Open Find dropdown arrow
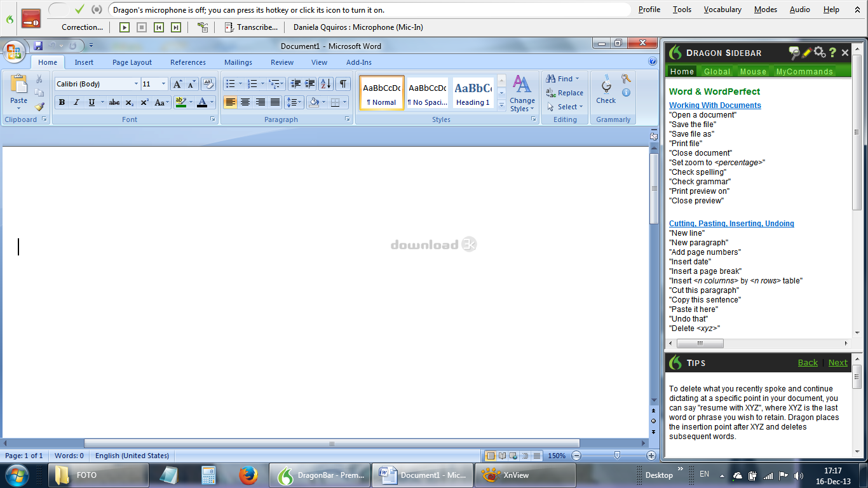The image size is (868, 488). coord(577,79)
